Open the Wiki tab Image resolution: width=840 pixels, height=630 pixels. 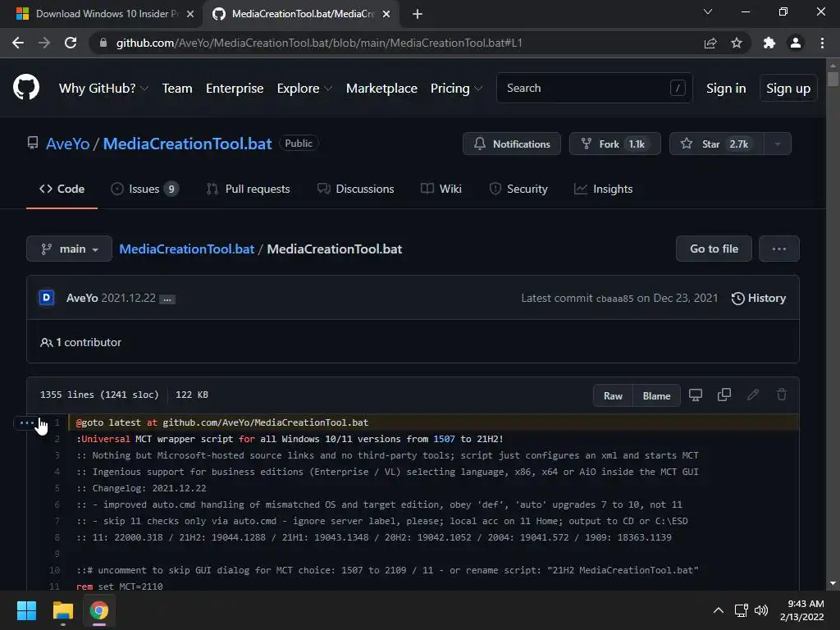pyautogui.click(x=441, y=189)
